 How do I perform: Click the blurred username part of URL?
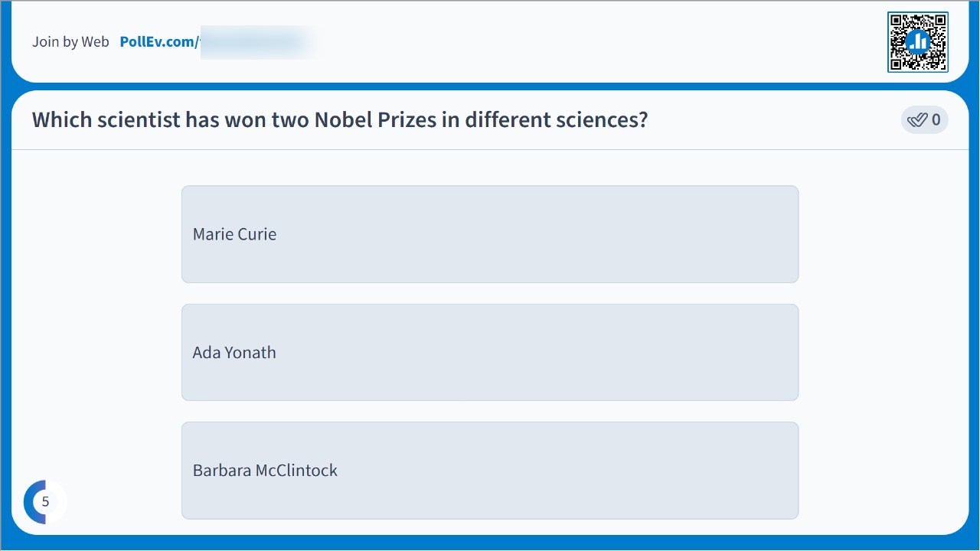coord(256,42)
